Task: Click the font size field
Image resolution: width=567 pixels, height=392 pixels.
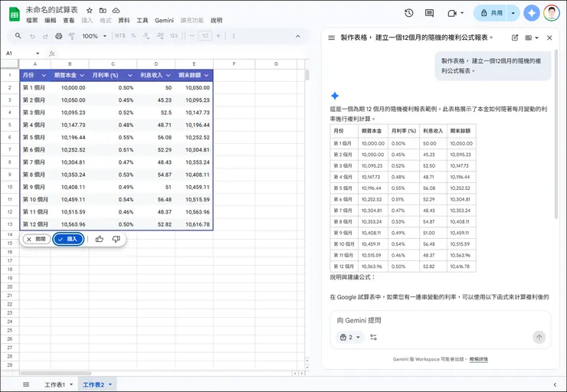Action: pyautogui.click(x=205, y=36)
